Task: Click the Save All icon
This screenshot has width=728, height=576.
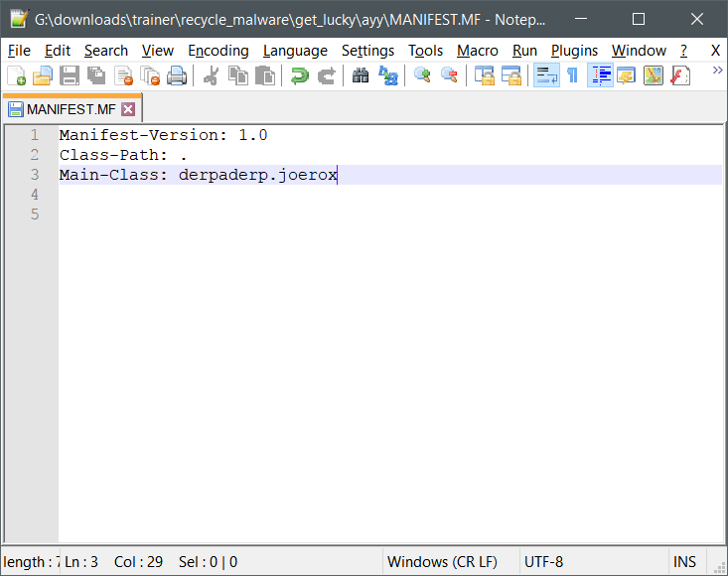Action: pyautogui.click(x=96, y=75)
